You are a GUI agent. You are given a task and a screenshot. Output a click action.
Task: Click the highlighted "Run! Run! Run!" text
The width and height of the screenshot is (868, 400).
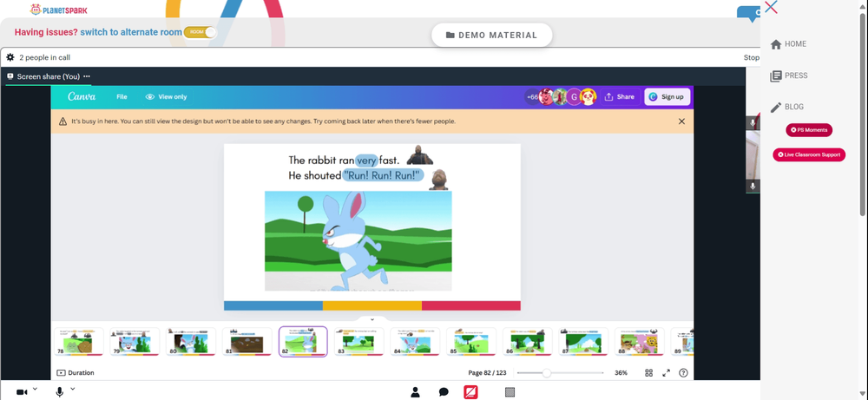click(383, 175)
